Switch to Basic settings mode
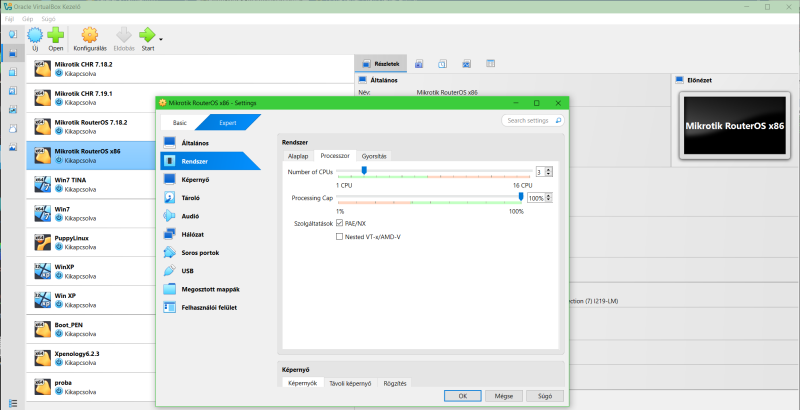 (180, 123)
